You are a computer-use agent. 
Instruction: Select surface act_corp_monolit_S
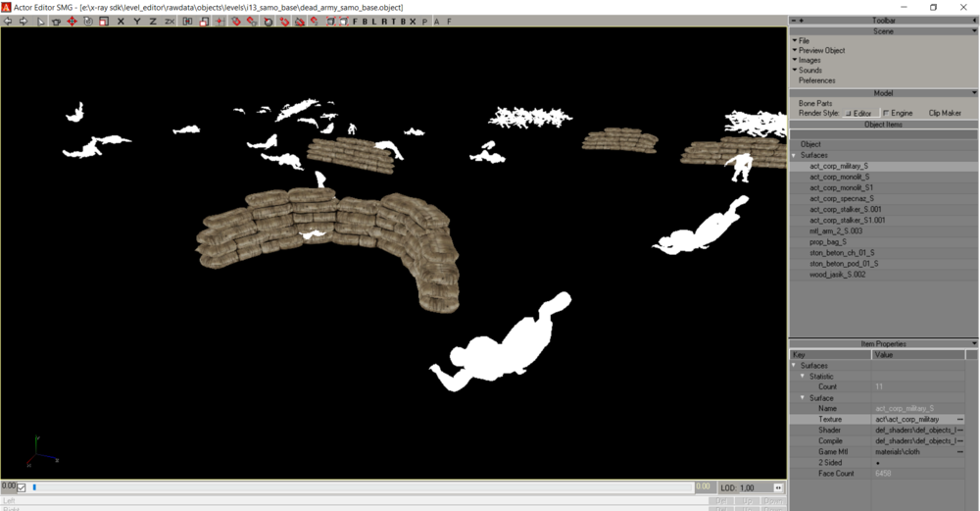[840, 177]
